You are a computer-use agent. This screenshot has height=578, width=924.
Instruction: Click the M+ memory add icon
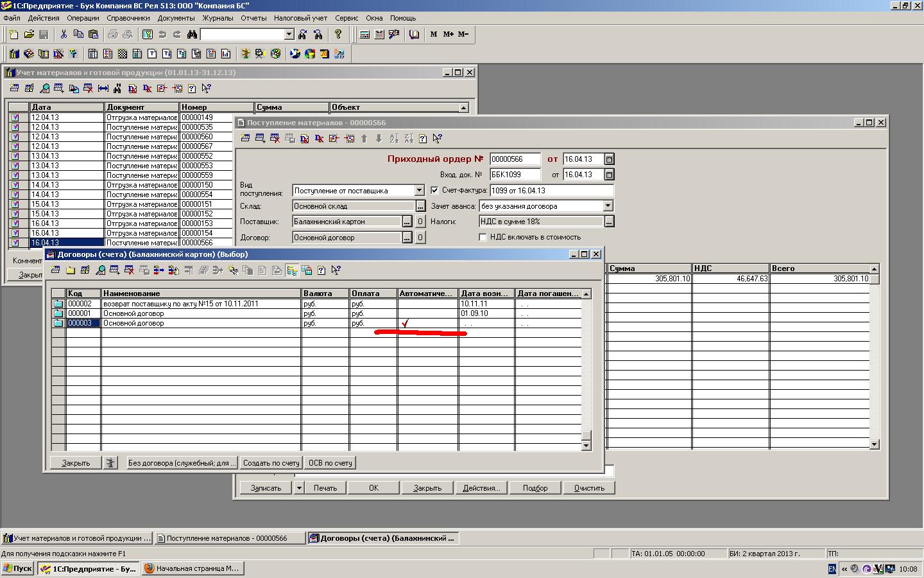click(x=448, y=34)
